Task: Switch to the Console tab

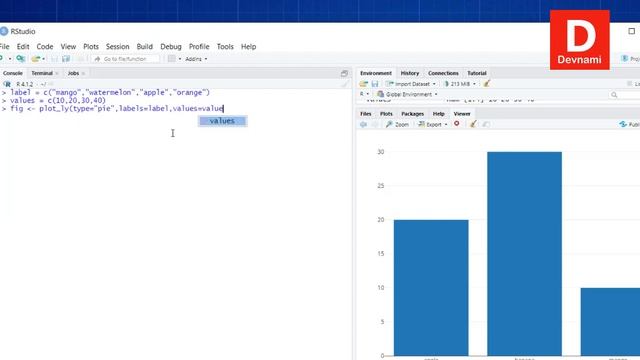Action: pos(13,73)
